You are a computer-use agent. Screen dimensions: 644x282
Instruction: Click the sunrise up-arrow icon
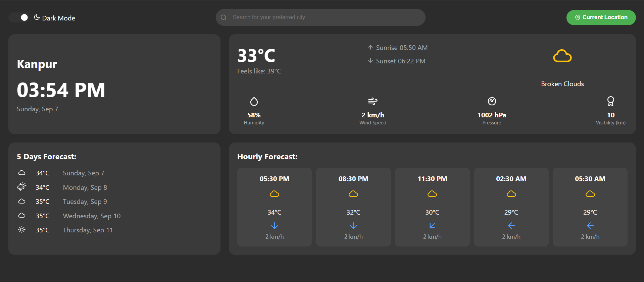[x=370, y=48]
